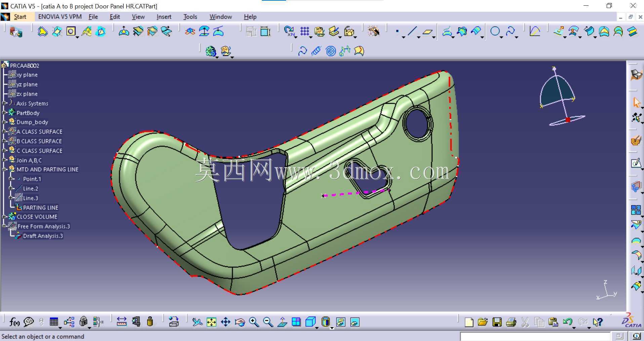Open the dropdown arrow beside Spline tool
The width and height of the screenshot is (644, 341).
coord(516,37)
